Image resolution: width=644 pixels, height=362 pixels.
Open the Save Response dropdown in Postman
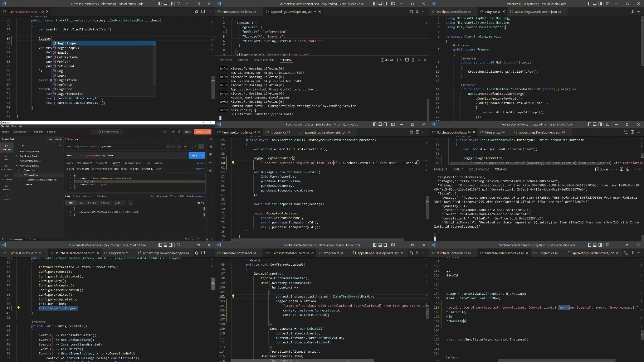[x=196, y=196]
